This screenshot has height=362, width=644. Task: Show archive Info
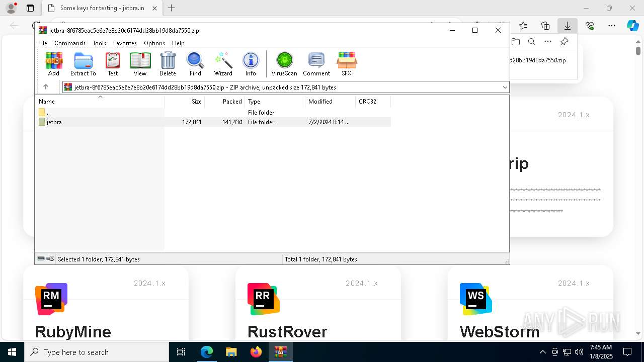[251, 64]
